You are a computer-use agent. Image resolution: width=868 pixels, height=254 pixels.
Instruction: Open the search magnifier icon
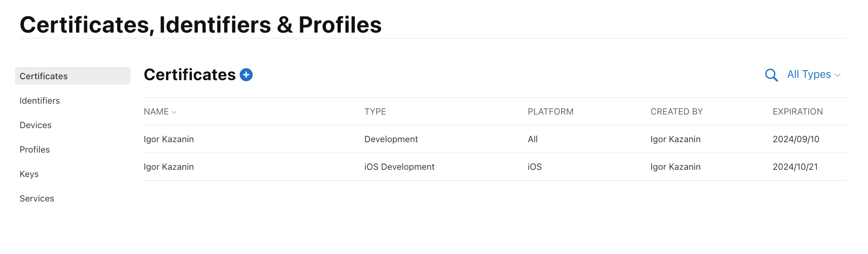click(x=771, y=75)
